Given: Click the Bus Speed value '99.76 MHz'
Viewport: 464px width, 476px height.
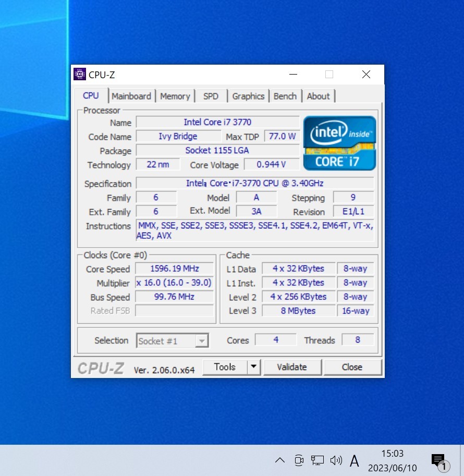Looking at the screenshot, I should 175,297.
